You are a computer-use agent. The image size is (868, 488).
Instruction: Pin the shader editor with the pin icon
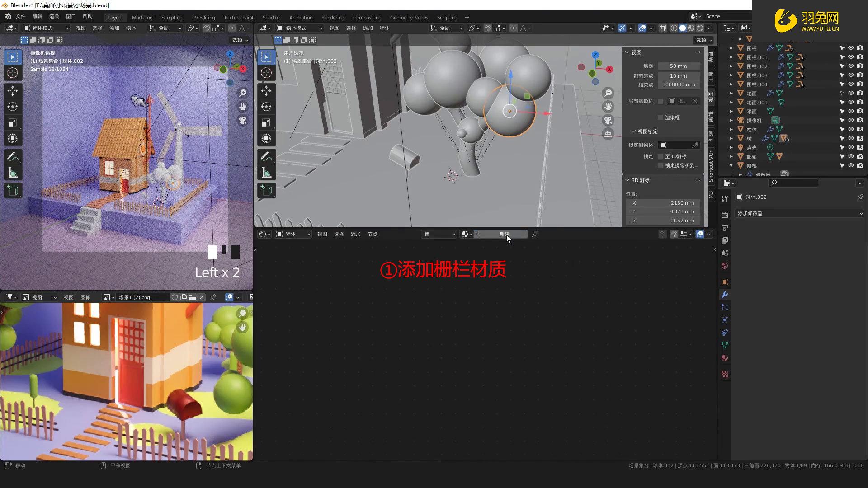coord(535,235)
